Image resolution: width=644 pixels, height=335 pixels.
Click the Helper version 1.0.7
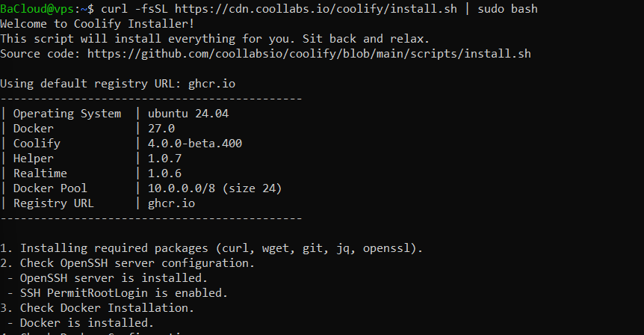pyautogui.click(x=164, y=159)
